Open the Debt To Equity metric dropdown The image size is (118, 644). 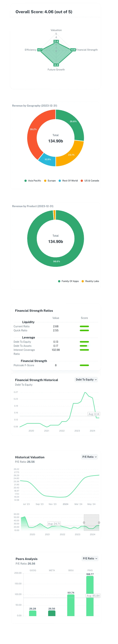tap(86, 379)
